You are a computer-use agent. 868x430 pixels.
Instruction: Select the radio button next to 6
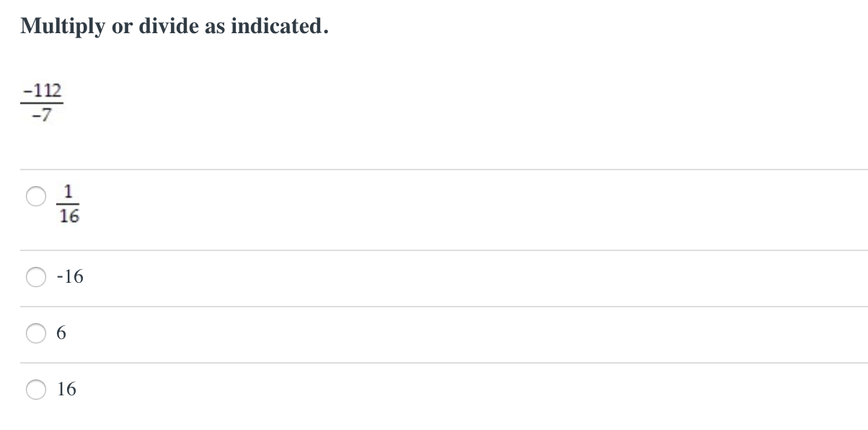[36, 333]
